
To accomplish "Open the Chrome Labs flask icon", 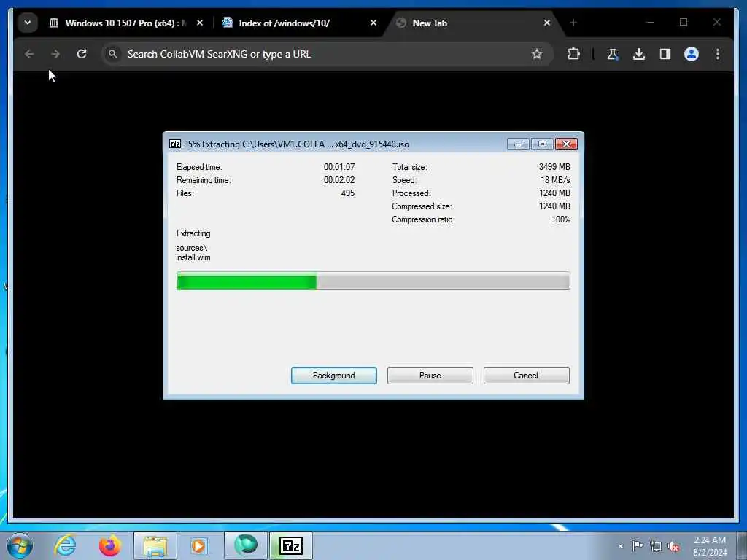I will (x=613, y=54).
